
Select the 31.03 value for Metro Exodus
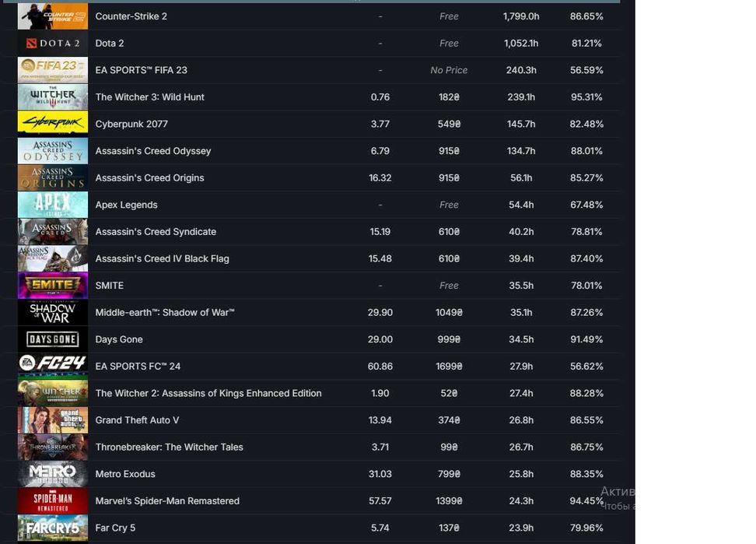pos(380,474)
